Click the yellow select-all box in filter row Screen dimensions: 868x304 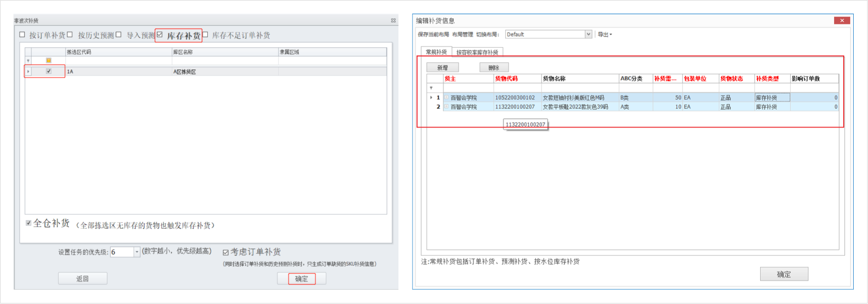coord(48,61)
